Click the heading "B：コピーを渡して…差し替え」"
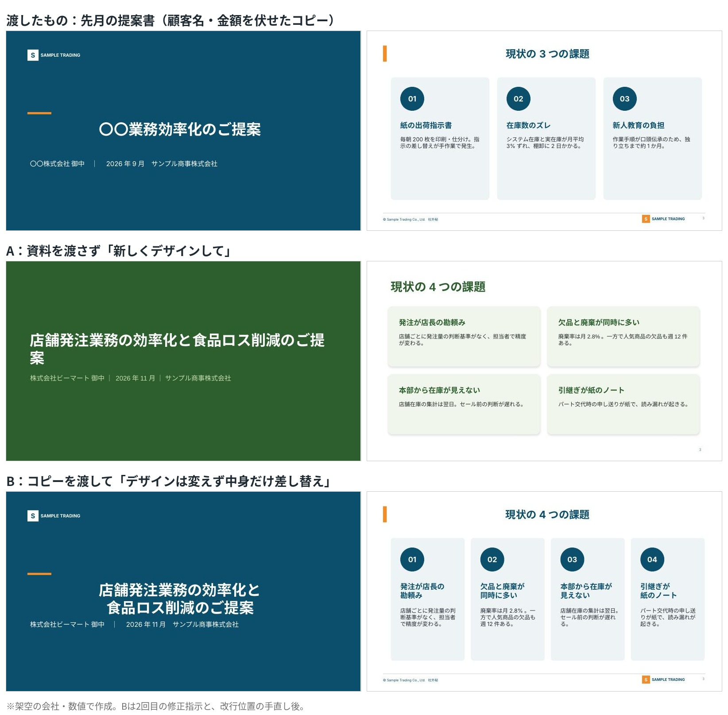 pyautogui.click(x=169, y=481)
